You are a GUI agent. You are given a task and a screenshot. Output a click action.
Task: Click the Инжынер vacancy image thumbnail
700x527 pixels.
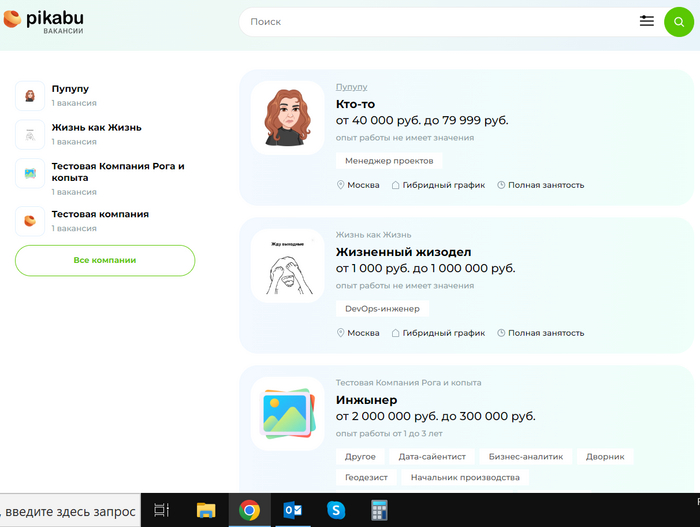pos(287,414)
